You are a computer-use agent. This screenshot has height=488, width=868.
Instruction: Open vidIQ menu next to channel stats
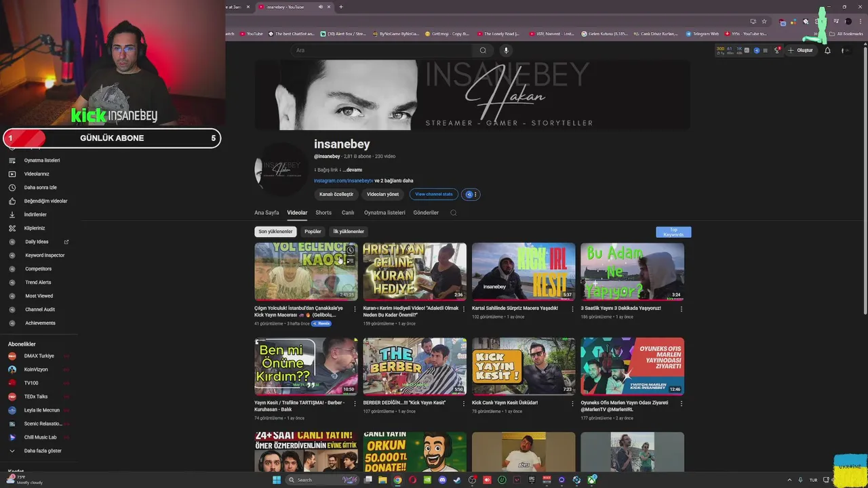coord(471,195)
